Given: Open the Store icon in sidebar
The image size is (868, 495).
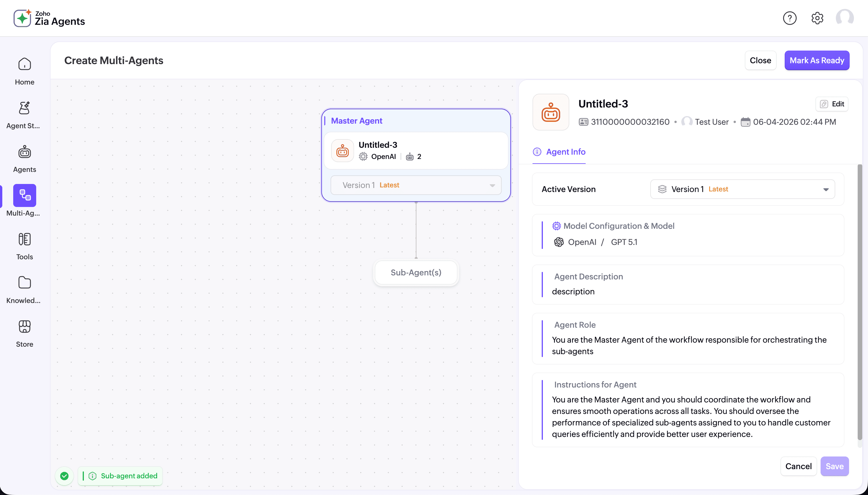Looking at the screenshot, I should [x=24, y=326].
